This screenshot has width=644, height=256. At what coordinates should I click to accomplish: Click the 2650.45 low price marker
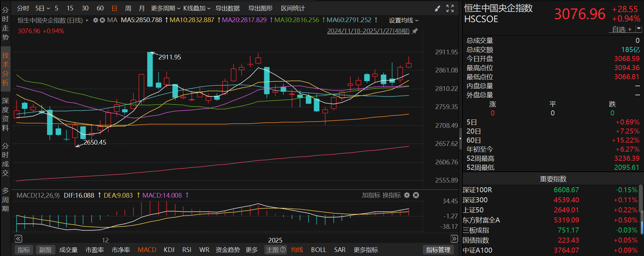coord(95,142)
